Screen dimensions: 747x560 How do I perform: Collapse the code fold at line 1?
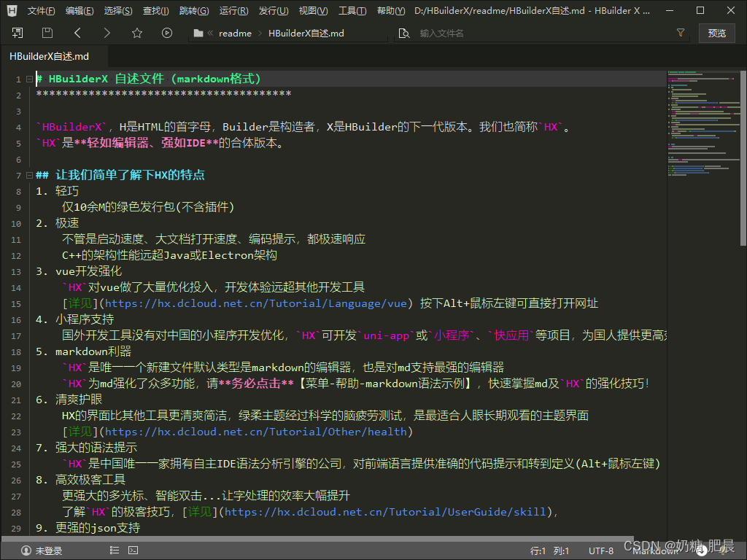pyautogui.click(x=28, y=79)
